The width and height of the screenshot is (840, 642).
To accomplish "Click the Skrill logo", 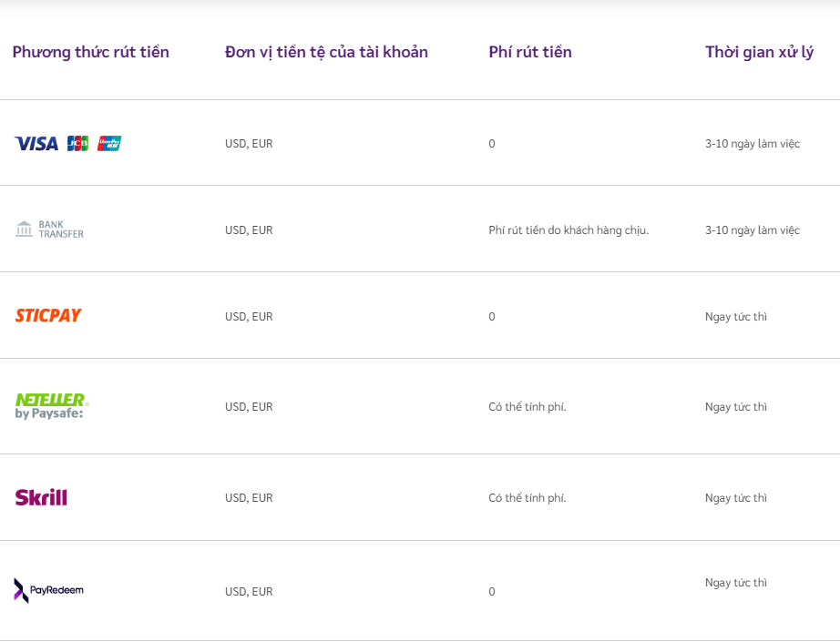I will click(x=41, y=497).
